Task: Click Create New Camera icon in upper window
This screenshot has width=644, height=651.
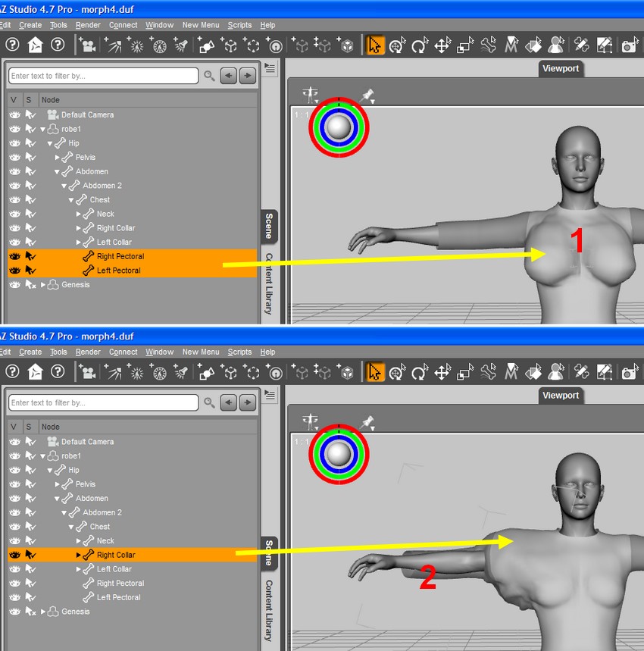Action: tap(87, 45)
